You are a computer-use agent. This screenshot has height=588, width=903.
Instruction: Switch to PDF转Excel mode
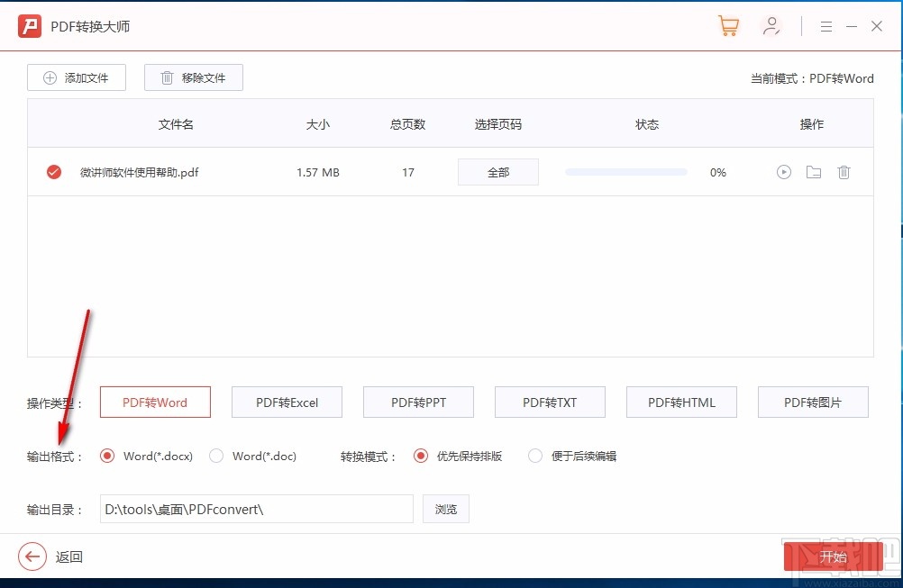tap(287, 402)
